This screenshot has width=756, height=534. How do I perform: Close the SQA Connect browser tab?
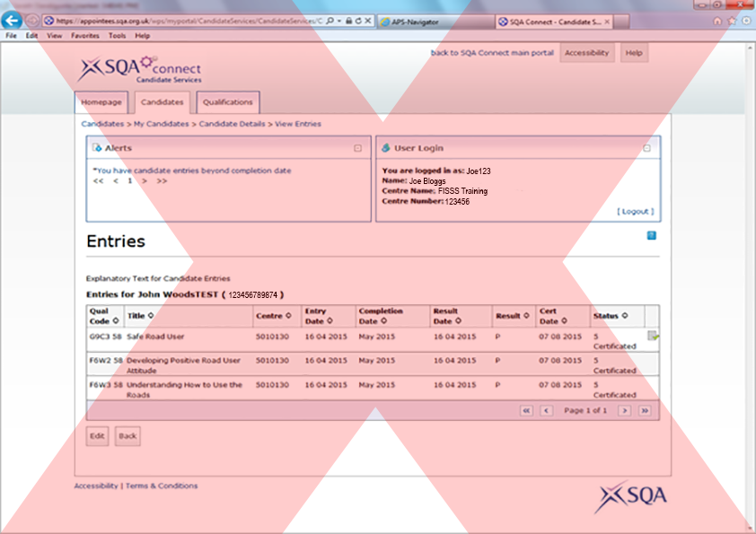coord(607,22)
